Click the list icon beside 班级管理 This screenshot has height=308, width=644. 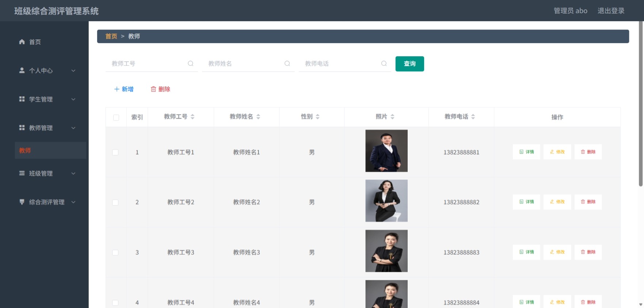click(22, 173)
